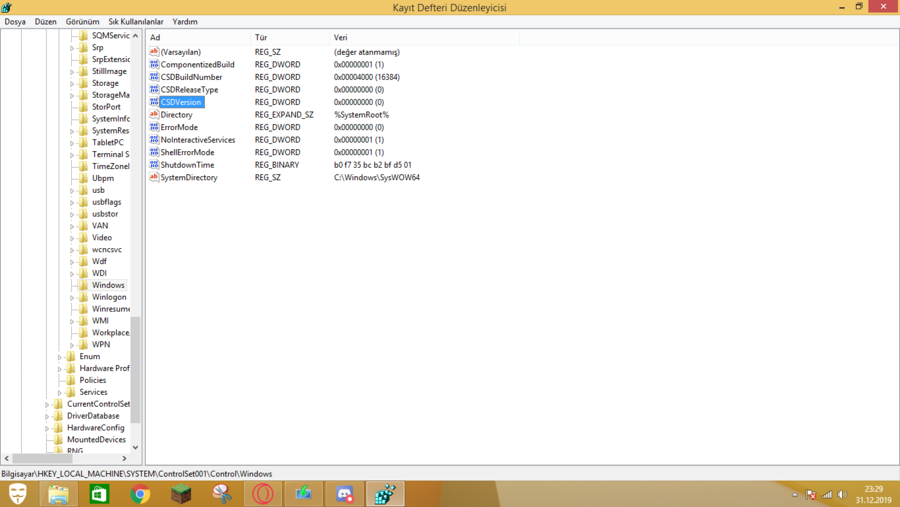The height and width of the screenshot is (507, 900).
Task: Click the registry path in status bar
Action: (x=137, y=474)
